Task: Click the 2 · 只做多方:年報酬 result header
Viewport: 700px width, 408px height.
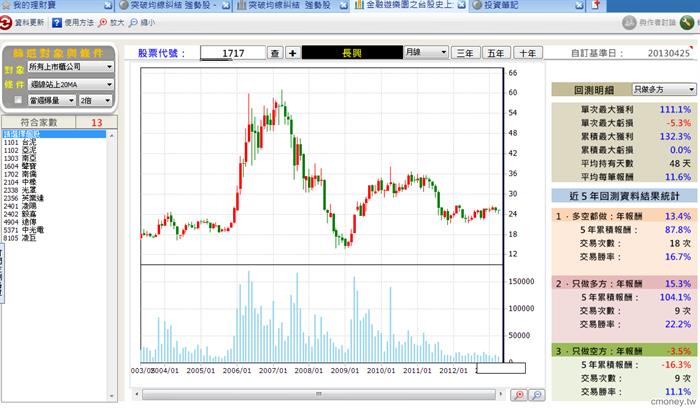Action: coord(624,283)
